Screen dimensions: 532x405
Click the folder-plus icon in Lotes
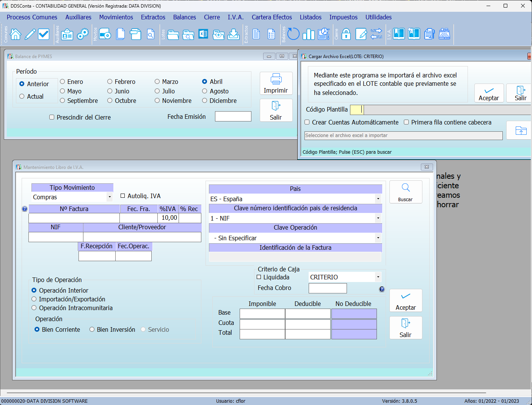point(218,35)
